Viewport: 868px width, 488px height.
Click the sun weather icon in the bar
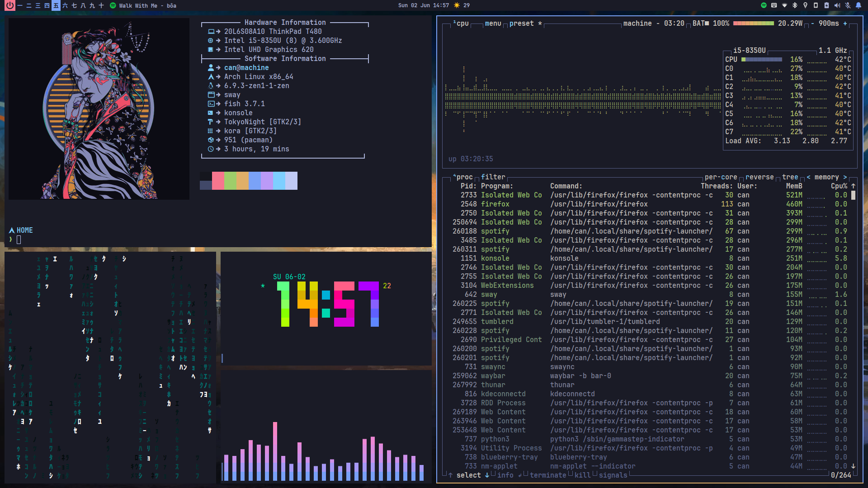point(457,5)
